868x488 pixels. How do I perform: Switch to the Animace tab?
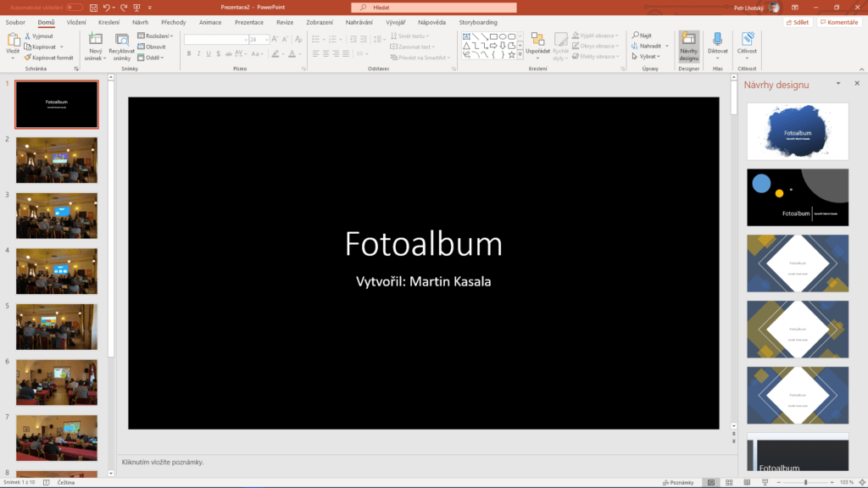210,22
